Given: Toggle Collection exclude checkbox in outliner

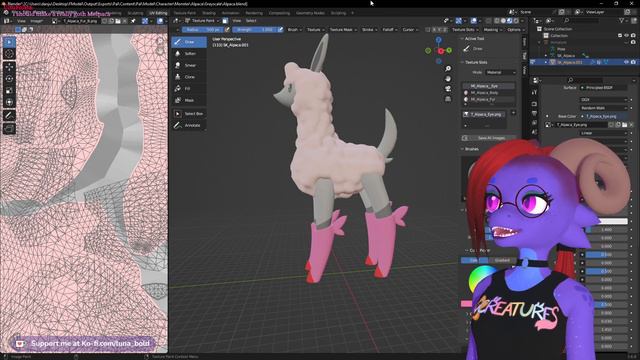Looking at the screenshot, I should pos(620,36).
